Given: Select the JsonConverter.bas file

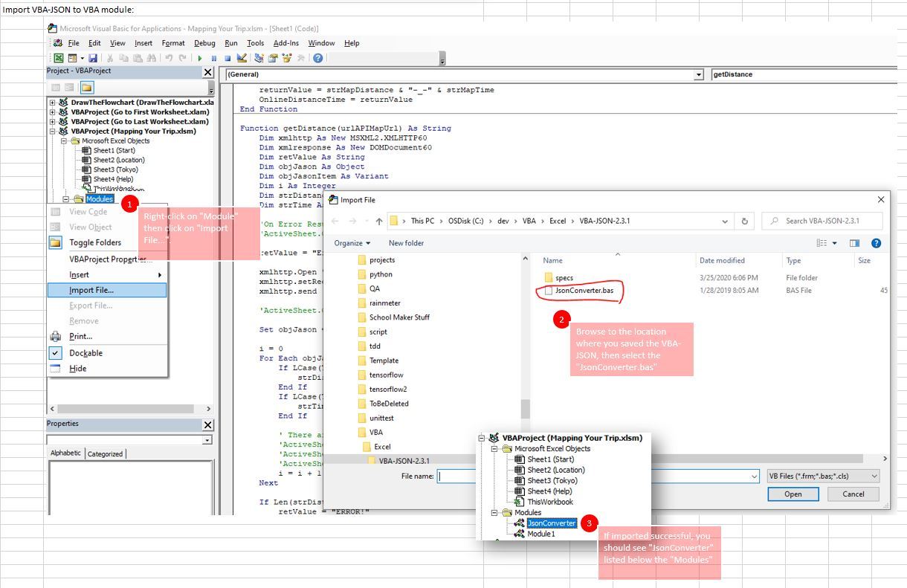Looking at the screenshot, I should pyautogui.click(x=584, y=291).
